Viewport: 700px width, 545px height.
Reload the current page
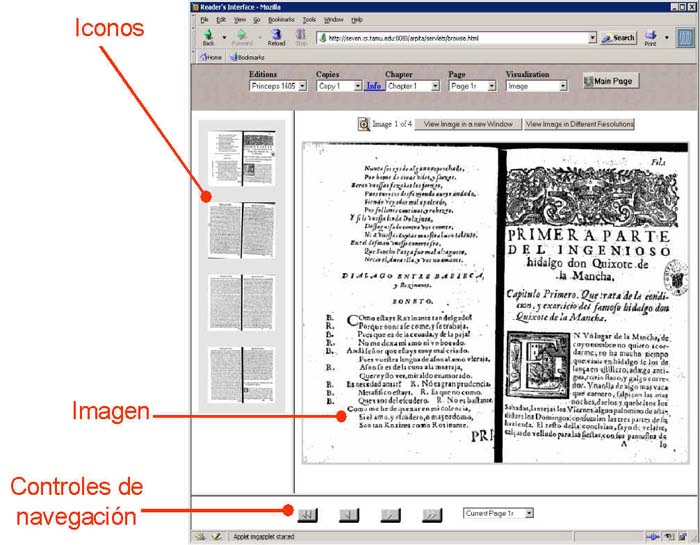pyautogui.click(x=276, y=37)
